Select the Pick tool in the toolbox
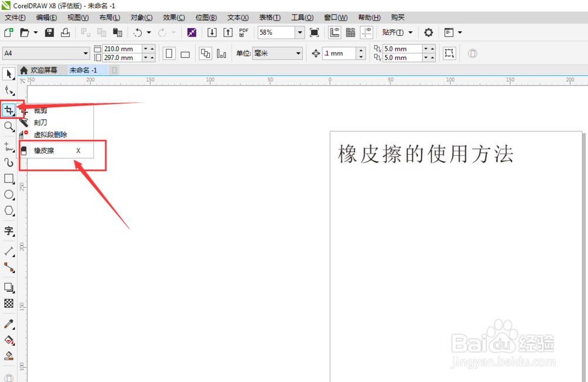The width and height of the screenshot is (588, 382). [x=9, y=73]
